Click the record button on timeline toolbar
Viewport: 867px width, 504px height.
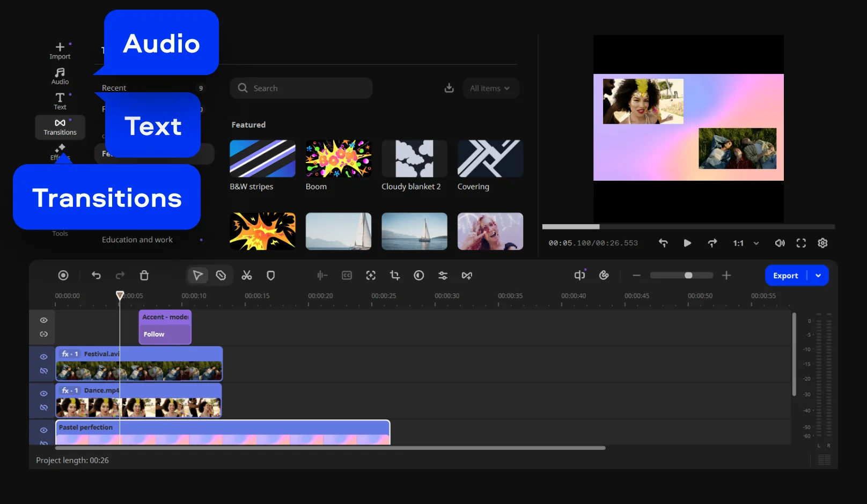coord(63,276)
